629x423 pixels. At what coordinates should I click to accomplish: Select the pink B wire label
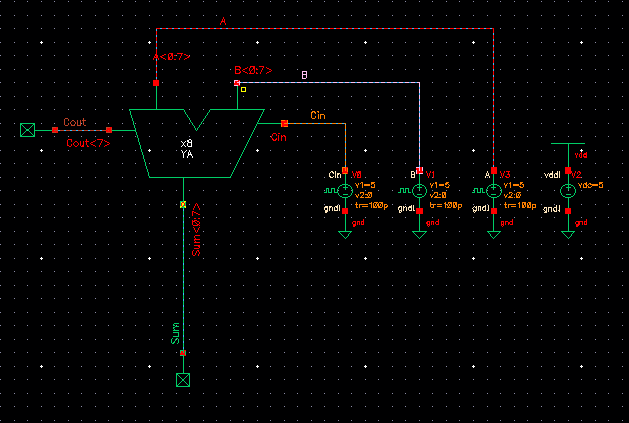304,75
